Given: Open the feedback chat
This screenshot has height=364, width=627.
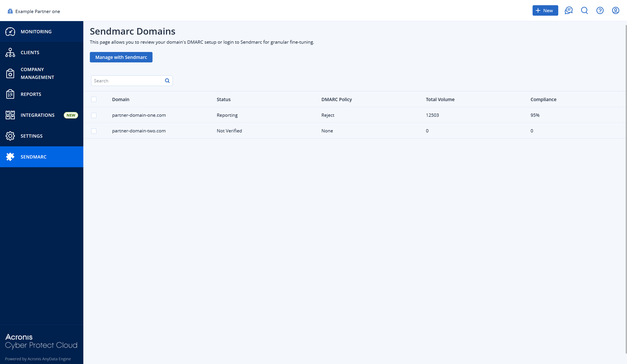Looking at the screenshot, I should (568, 10).
